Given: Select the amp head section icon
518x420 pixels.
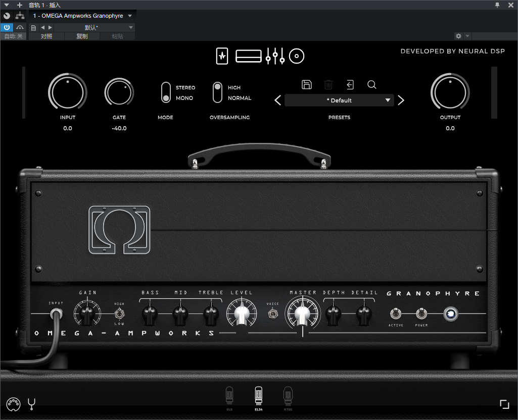Looking at the screenshot, I should click(x=249, y=56).
